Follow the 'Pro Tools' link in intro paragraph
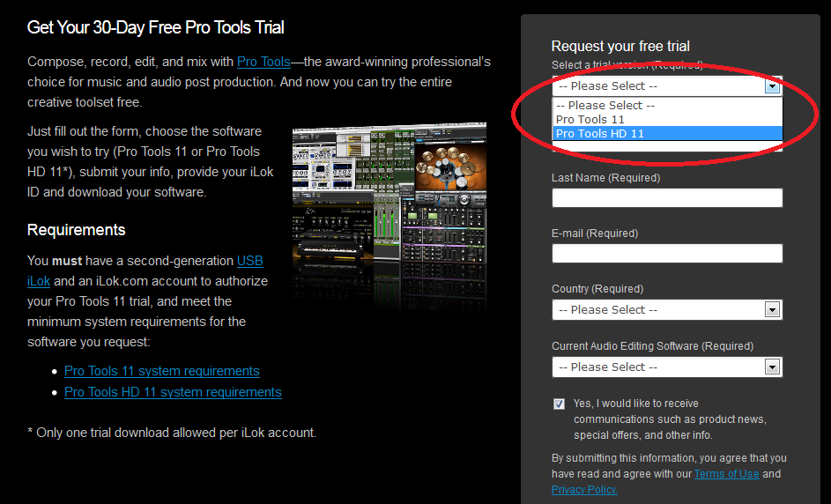Viewport: 831px width, 504px height. (263, 62)
